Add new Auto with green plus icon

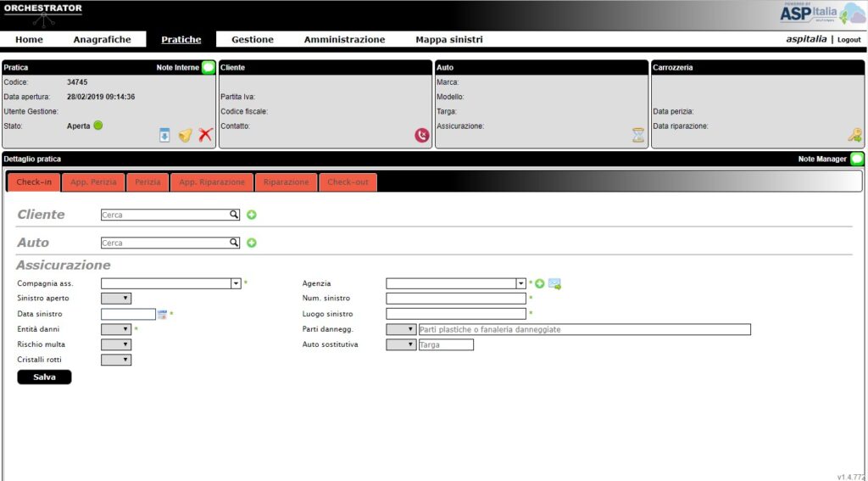click(x=252, y=243)
